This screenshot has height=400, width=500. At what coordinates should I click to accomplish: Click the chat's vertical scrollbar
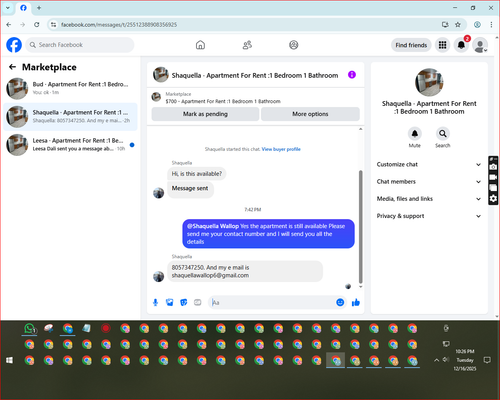tap(360, 227)
